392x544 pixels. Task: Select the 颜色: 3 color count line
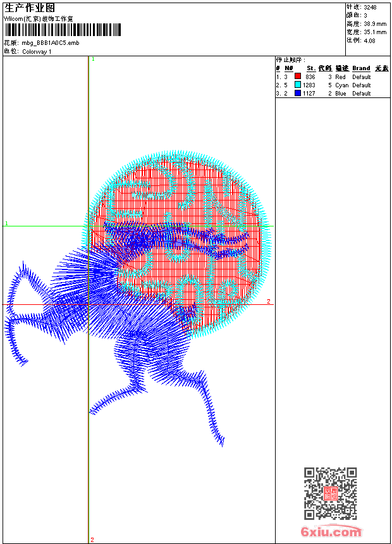(357, 15)
